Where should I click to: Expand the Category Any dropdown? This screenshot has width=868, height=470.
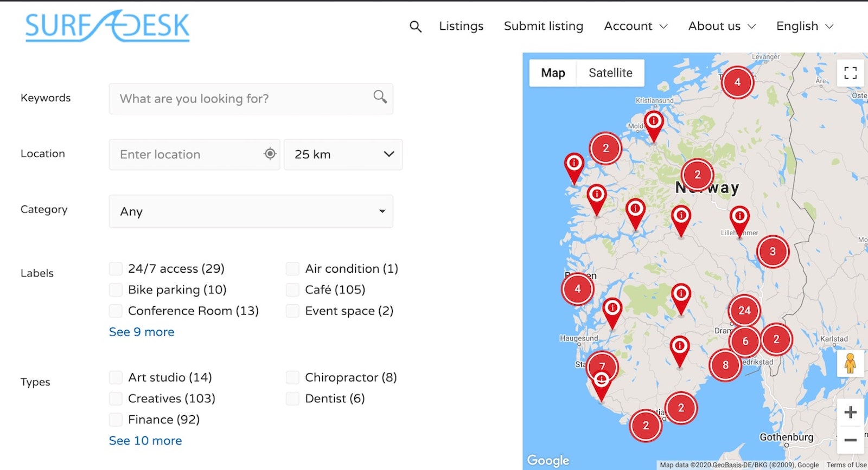[251, 211]
